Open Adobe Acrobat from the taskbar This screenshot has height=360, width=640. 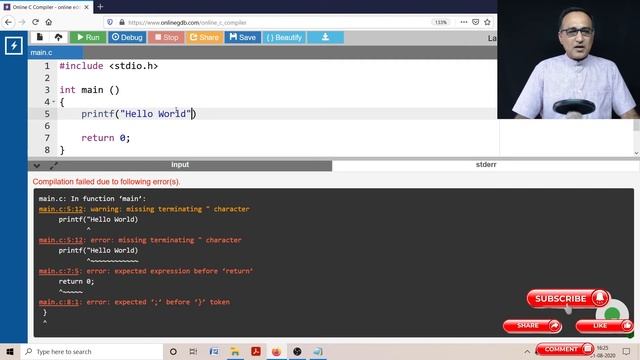pos(256,351)
